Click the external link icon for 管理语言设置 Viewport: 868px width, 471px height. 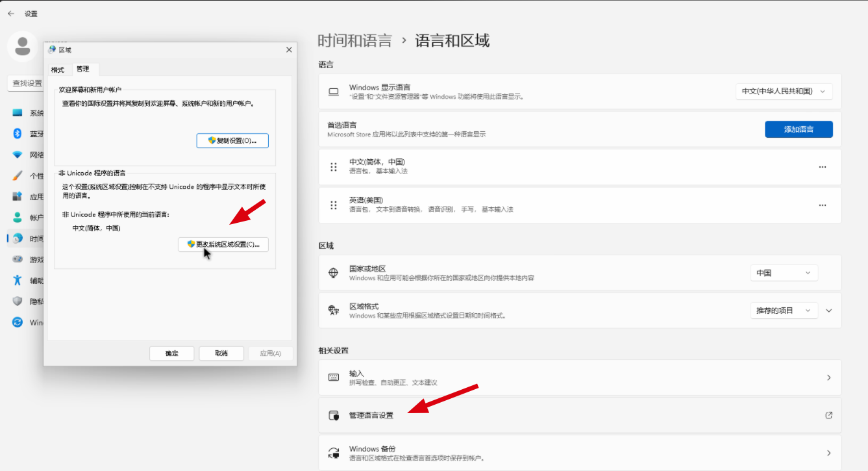point(829,415)
